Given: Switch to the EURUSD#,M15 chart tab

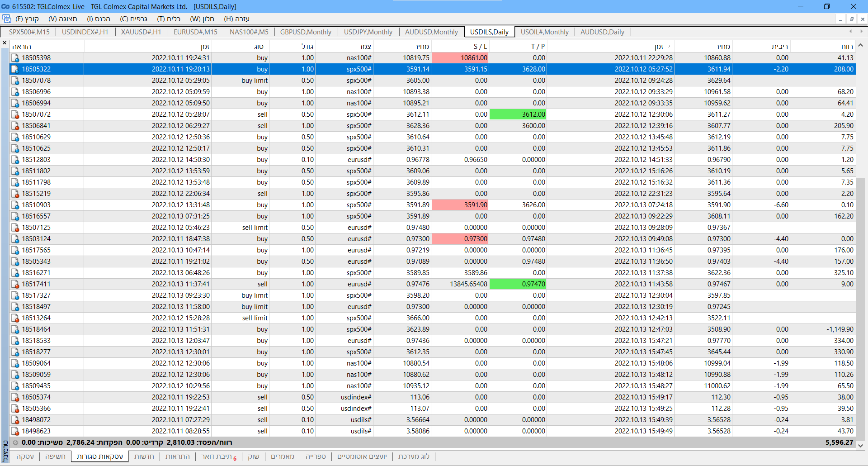Looking at the screenshot, I should click(x=195, y=32).
